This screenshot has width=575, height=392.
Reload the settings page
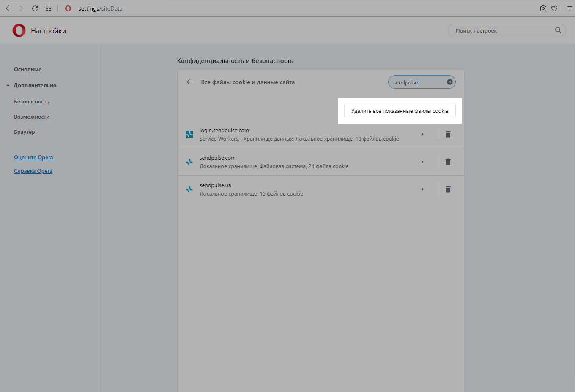pyautogui.click(x=35, y=8)
